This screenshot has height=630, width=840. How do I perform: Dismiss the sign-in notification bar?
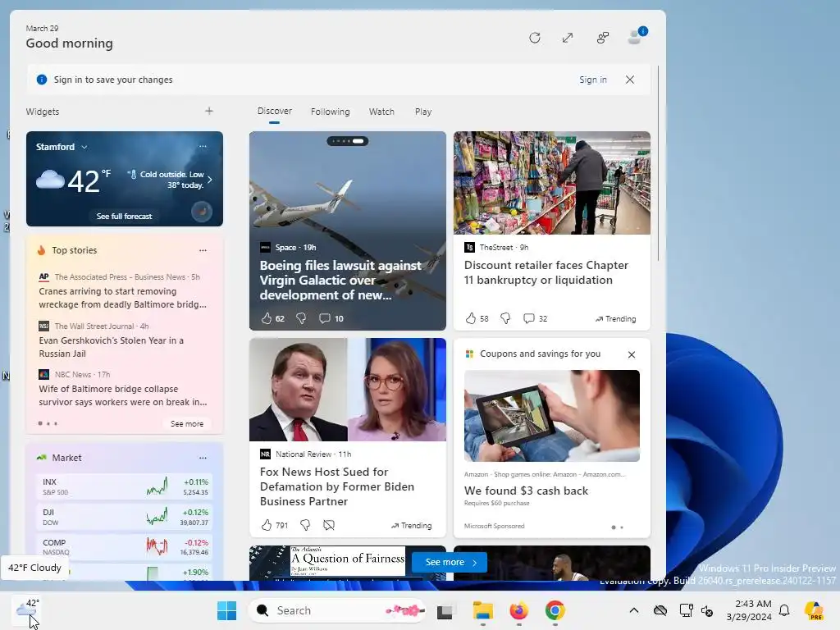630,80
